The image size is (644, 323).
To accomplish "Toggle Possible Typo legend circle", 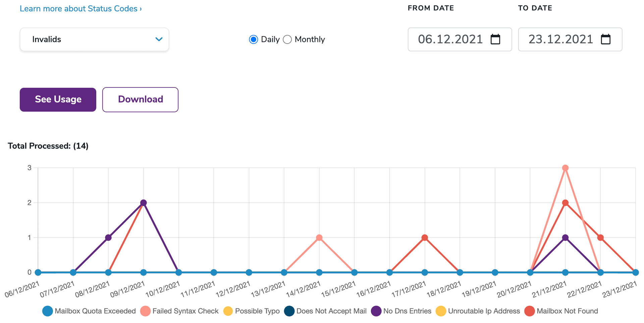I will pyautogui.click(x=228, y=311).
